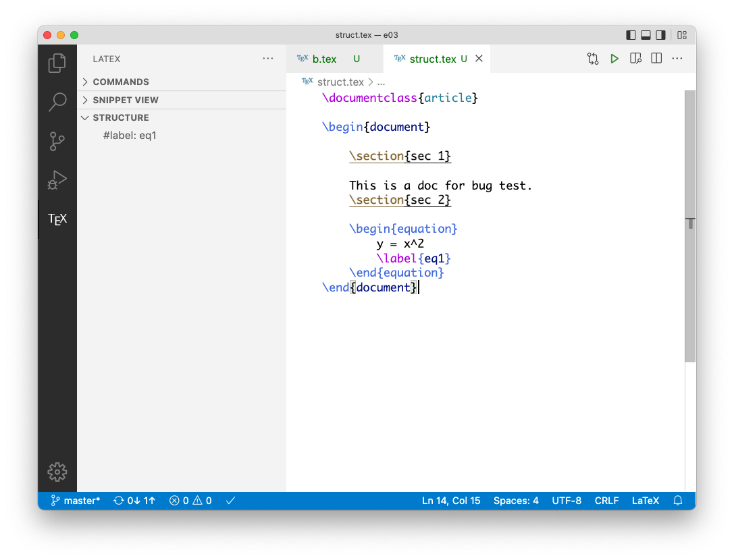
Task: Open the Customize Layout control
Action: click(x=682, y=35)
